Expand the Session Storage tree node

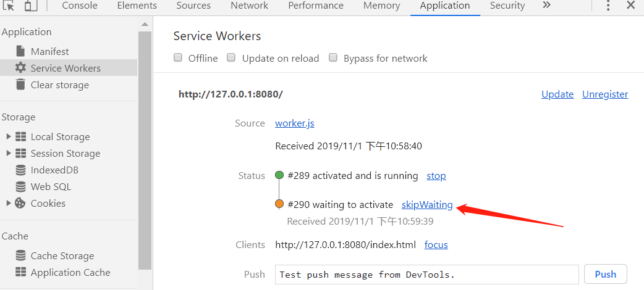coord(9,154)
